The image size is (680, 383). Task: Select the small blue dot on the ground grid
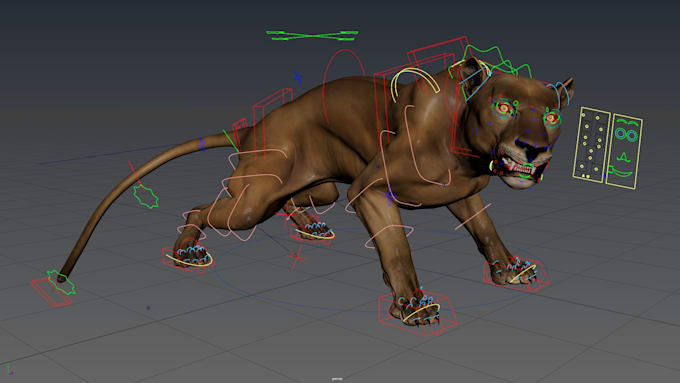148,308
